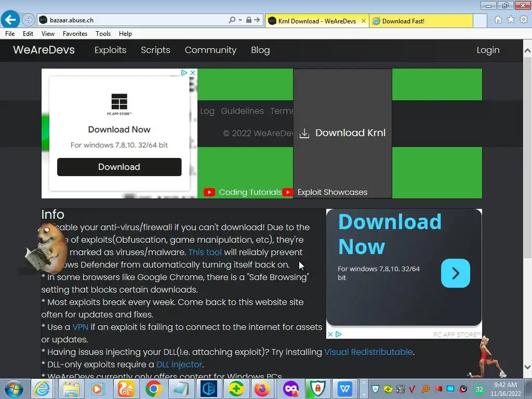Click the blue arrow button in Download Now ad
Viewport: 532px width, 399px height.
pos(455,273)
